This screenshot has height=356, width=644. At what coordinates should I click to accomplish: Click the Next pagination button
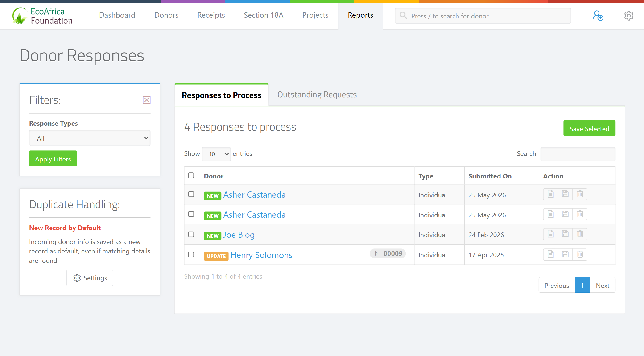[x=603, y=285]
